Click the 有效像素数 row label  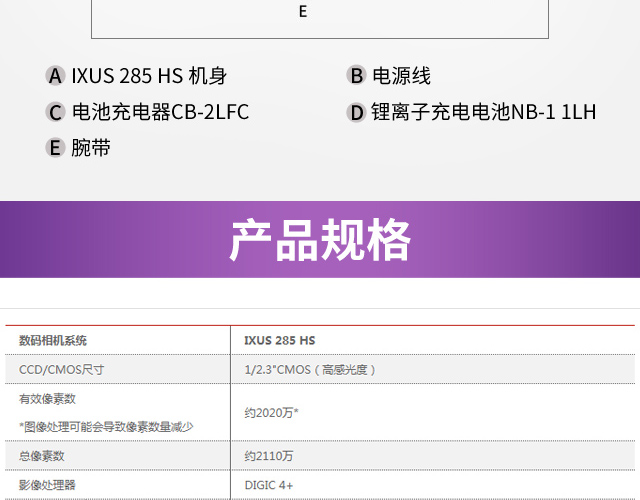48,398
